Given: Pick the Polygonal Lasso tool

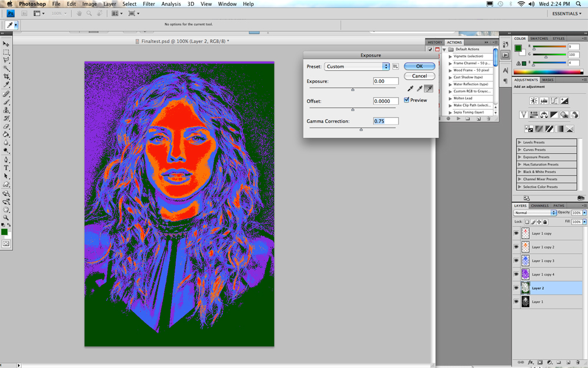Looking at the screenshot, I should point(6,60).
